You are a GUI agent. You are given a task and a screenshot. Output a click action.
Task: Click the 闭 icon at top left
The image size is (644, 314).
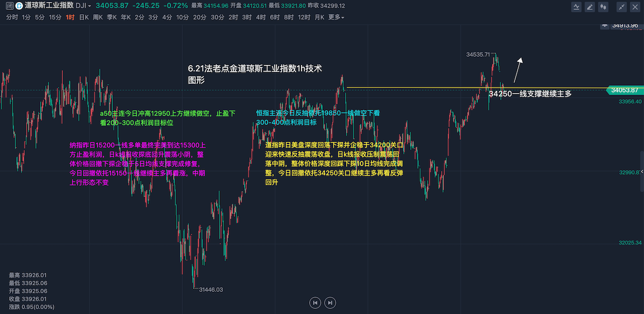(9, 6)
